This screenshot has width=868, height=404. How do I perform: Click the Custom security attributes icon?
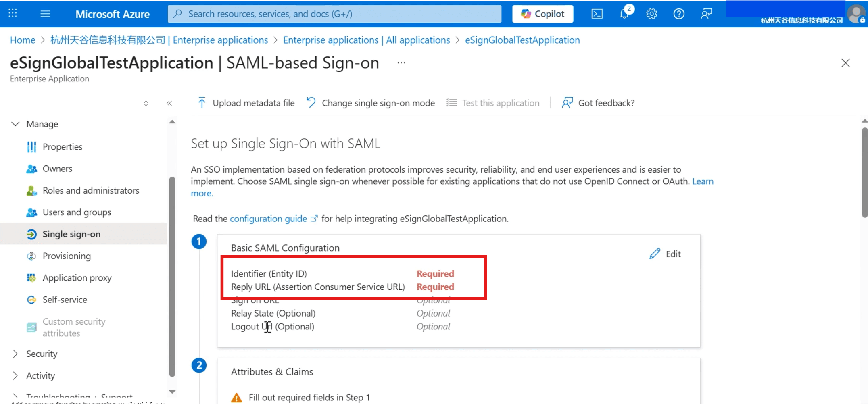[x=31, y=327]
